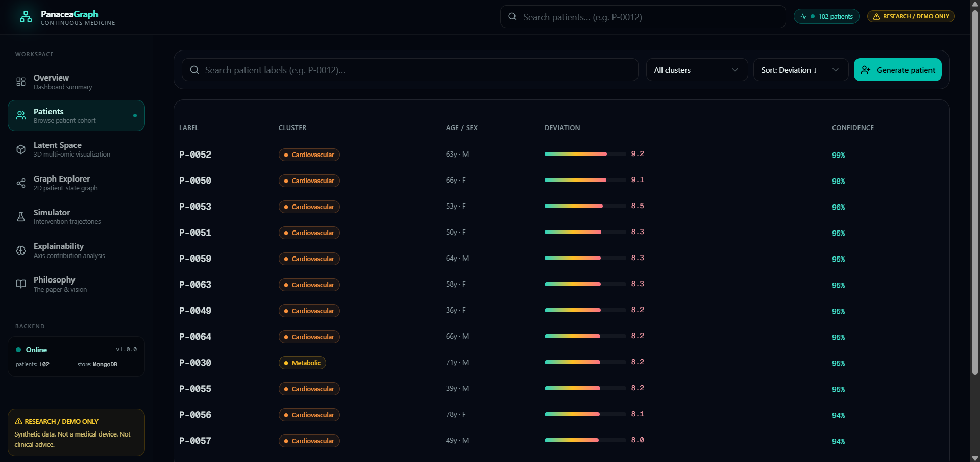The width and height of the screenshot is (980, 462).
Task: Click the chevron beside Sort: Deviation
Action: (x=836, y=70)
